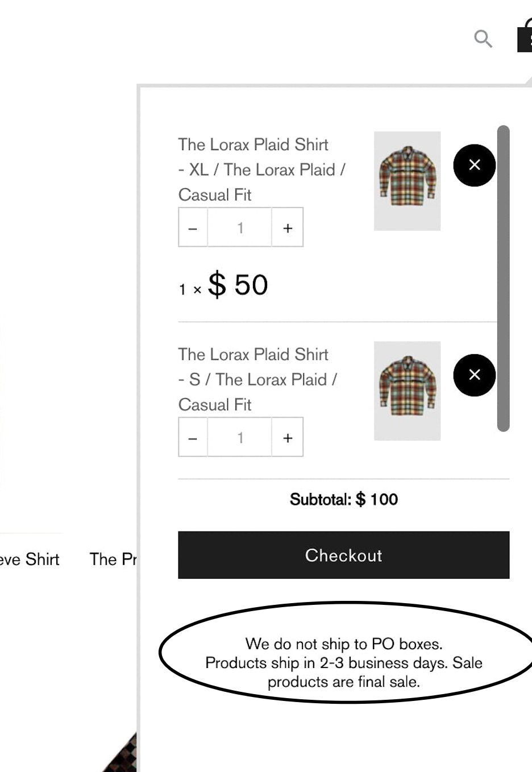Viewport: 532px width, 772px height.
Task: Click the 'The Pr' product link
Action: pos(113,559)
